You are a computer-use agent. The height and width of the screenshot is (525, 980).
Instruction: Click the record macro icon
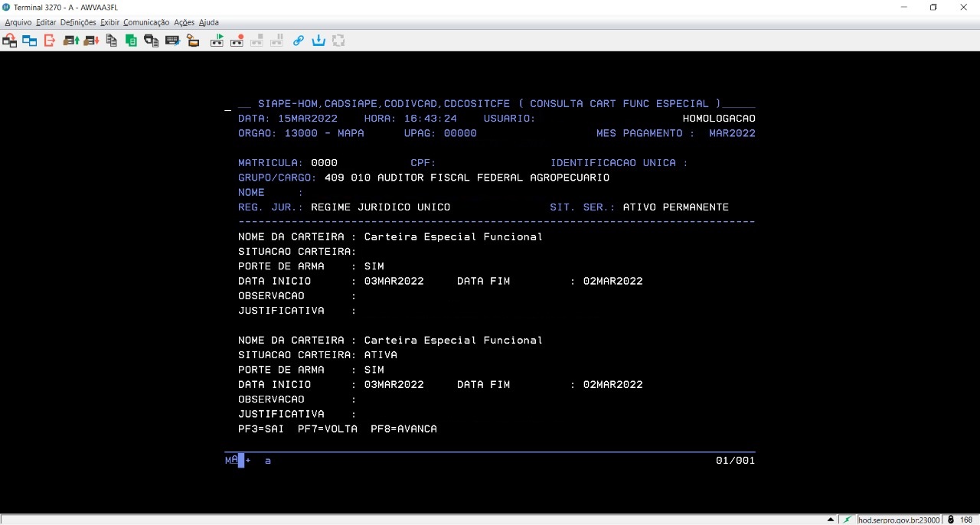point(237,41)
